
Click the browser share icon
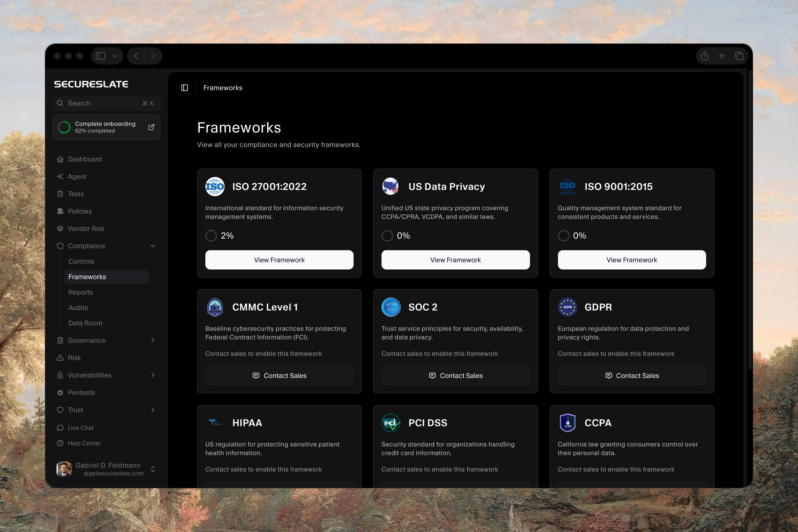[705, 56]
